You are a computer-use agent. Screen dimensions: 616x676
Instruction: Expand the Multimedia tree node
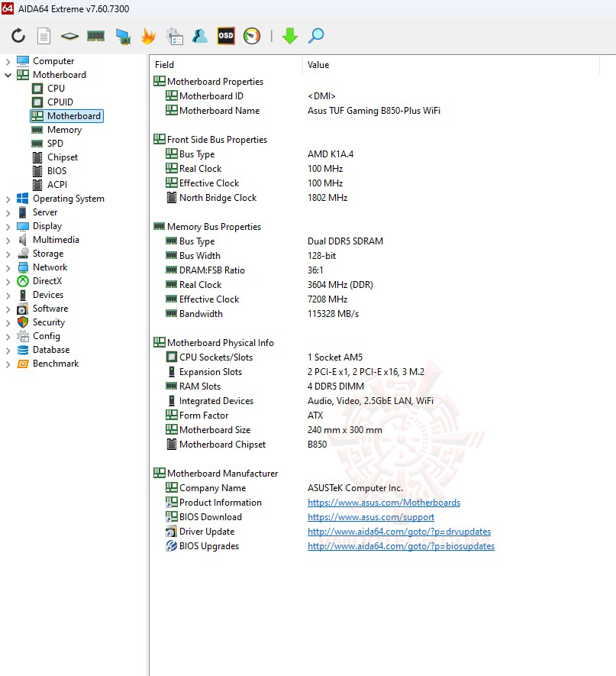click(x=8, y=240)
